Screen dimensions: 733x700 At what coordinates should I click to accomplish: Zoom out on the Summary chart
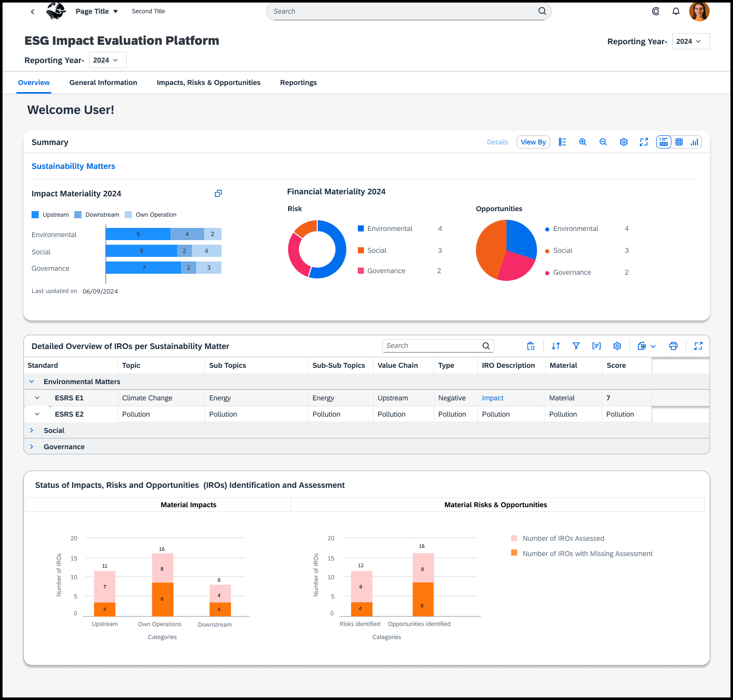[x=603, y=142]
